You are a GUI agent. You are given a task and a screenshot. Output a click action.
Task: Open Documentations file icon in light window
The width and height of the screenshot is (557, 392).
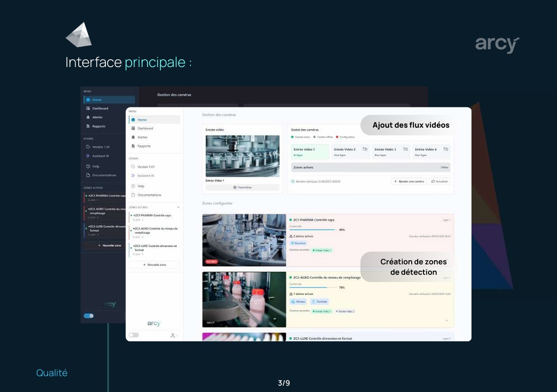tap(133, 195)
